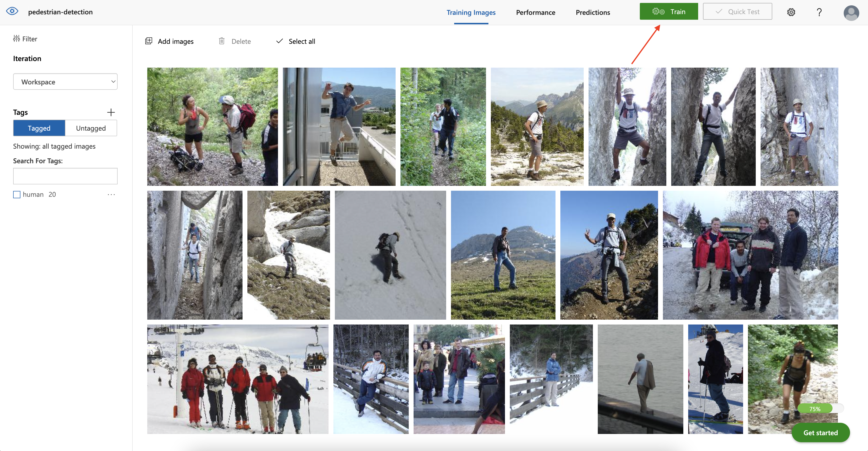Open help via the question mark icon

pyautogui.click(x=819, y=12)
